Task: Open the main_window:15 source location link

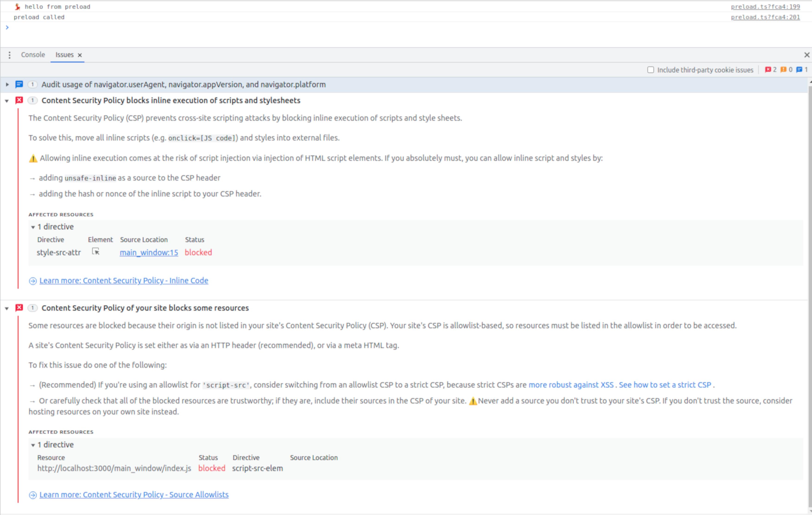Action: [149, 253]
